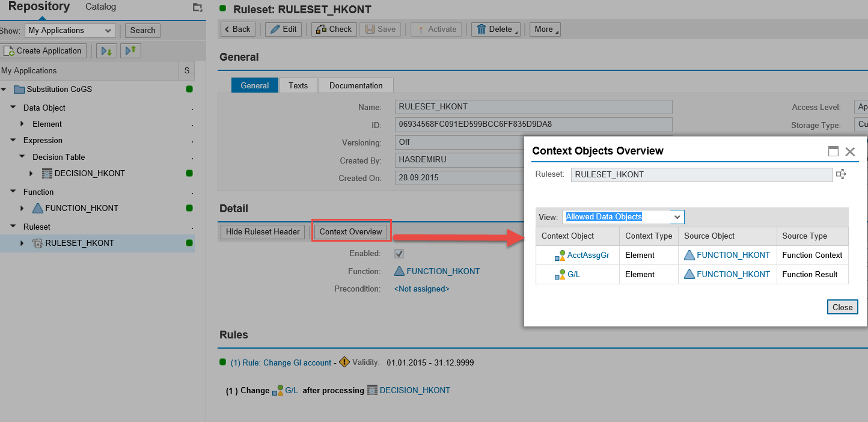Click the navigation icon next to the Ruleset field
The image size is (868, 422).
(841, 174)
